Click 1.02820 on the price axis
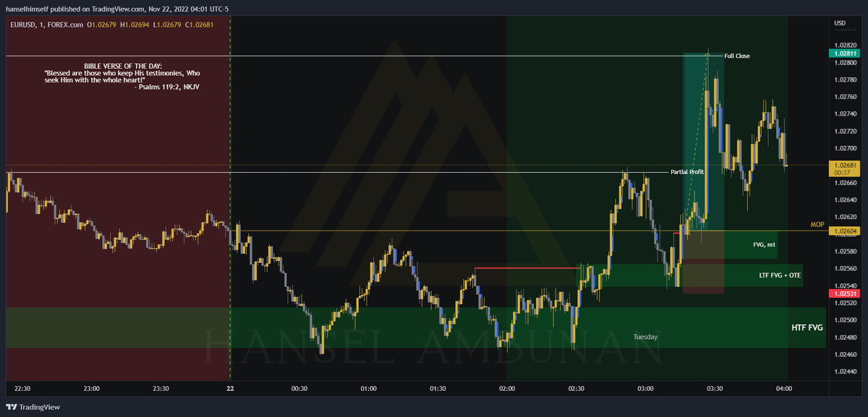Image resolution: width=868 pixels, height=417 pixels. [844, 45]
